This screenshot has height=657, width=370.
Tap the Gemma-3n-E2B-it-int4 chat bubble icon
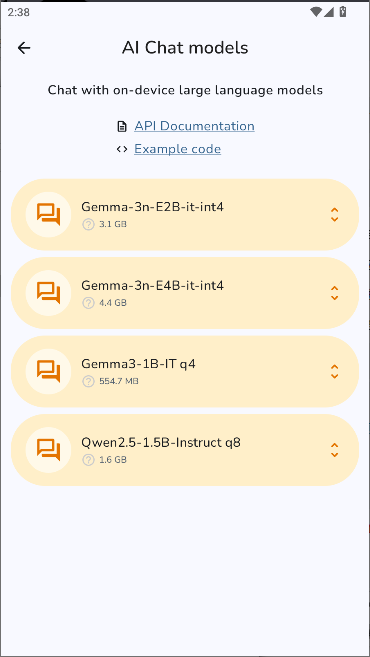(49, 215)
